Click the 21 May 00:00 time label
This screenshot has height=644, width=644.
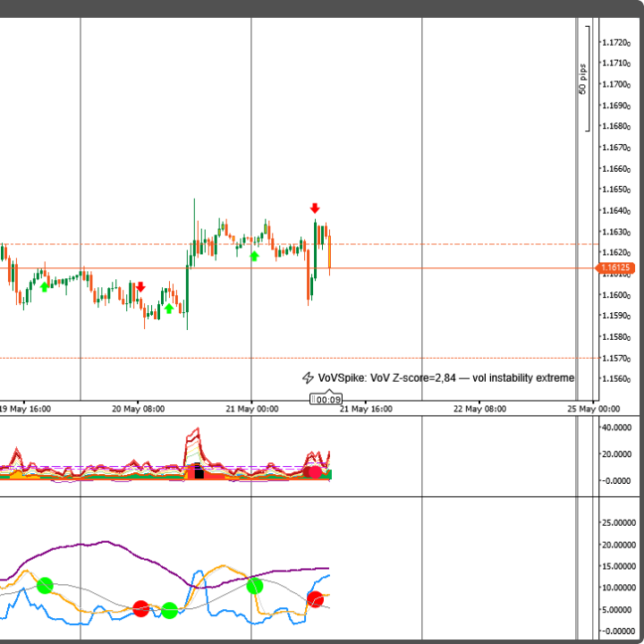pyautogui.click(x=251, y=409)
